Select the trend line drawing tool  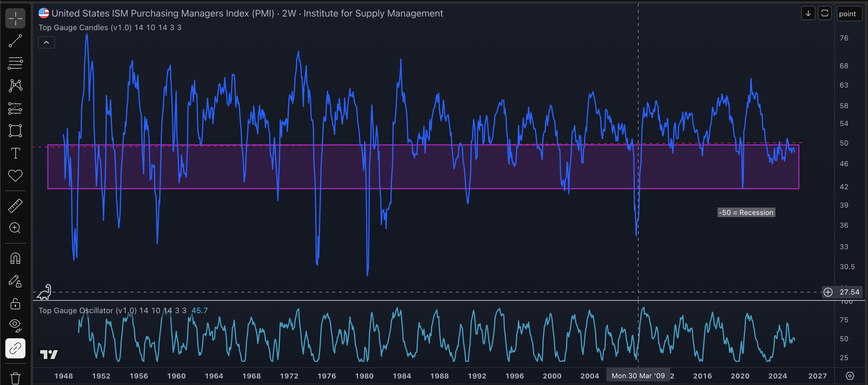(x=15, y=41)
